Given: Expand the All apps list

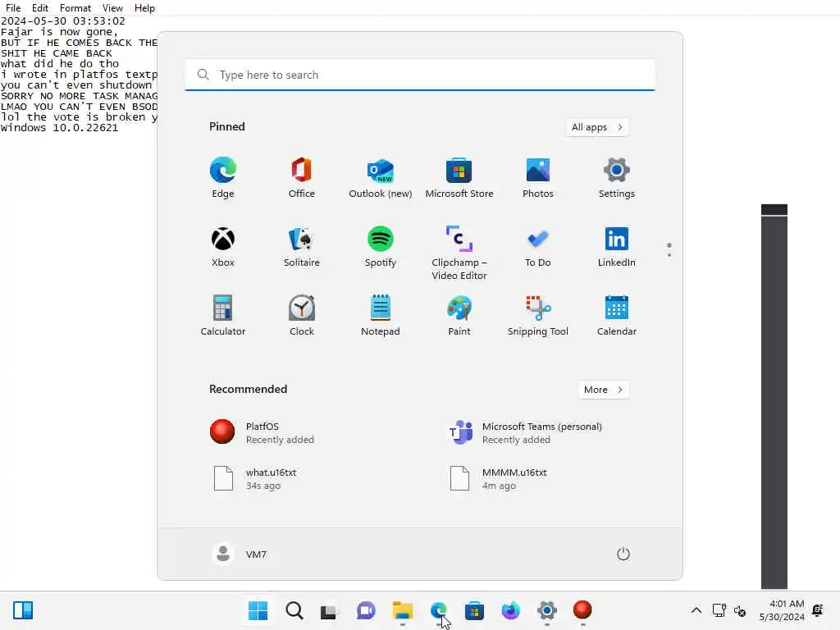Looking at the screenshot, I should click(597, 127).
